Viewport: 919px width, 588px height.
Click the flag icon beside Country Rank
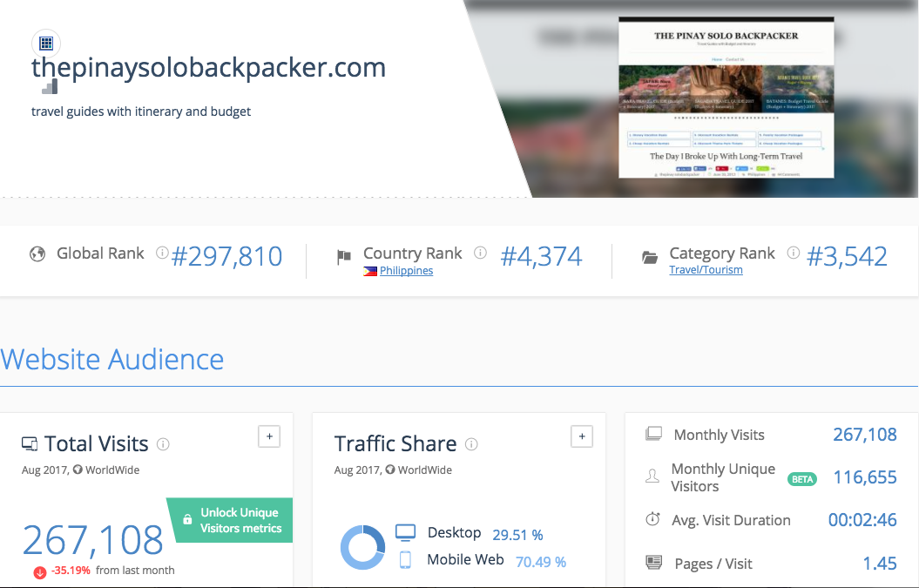pos(344,257)
